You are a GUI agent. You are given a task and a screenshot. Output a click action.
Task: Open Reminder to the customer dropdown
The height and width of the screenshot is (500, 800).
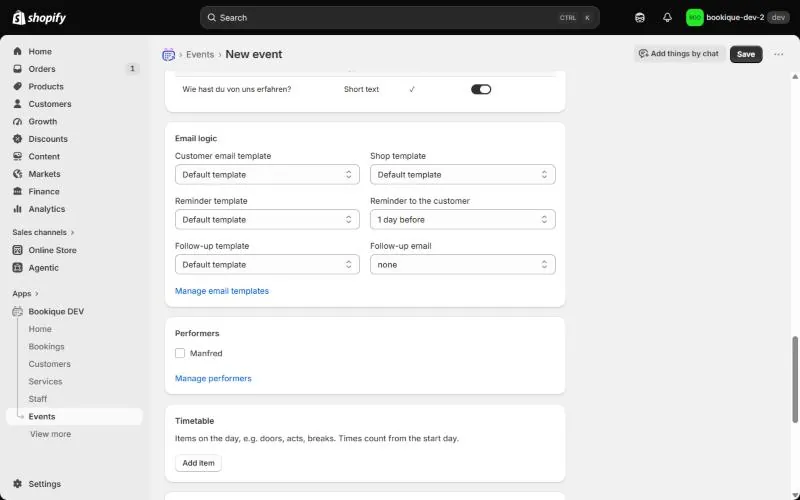(462, 219)
